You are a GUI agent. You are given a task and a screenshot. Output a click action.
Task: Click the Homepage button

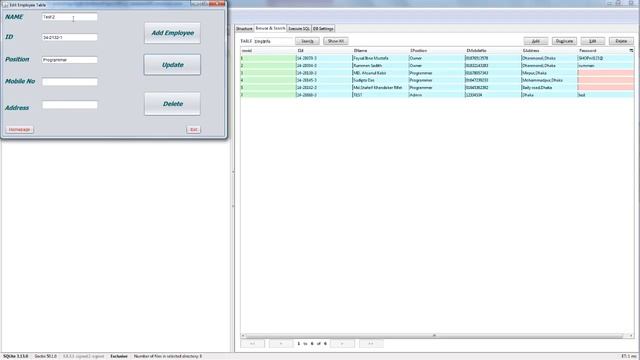[x=19, y=129]
